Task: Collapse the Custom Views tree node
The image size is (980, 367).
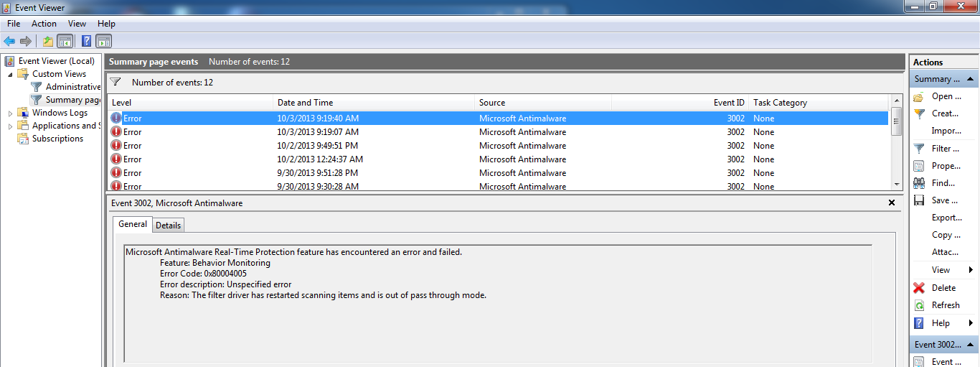Action: point(10,74)
